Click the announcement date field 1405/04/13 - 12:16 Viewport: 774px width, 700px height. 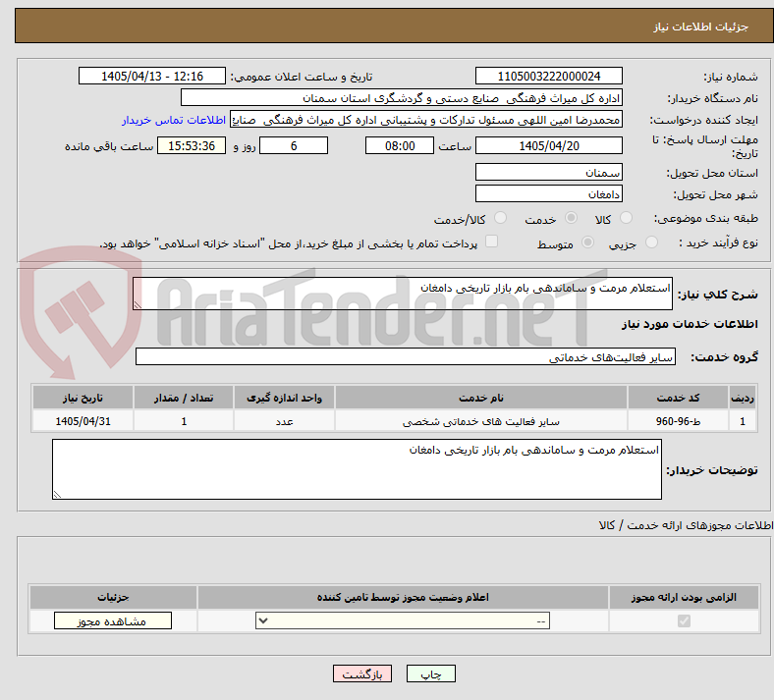[x=152, y=76]
